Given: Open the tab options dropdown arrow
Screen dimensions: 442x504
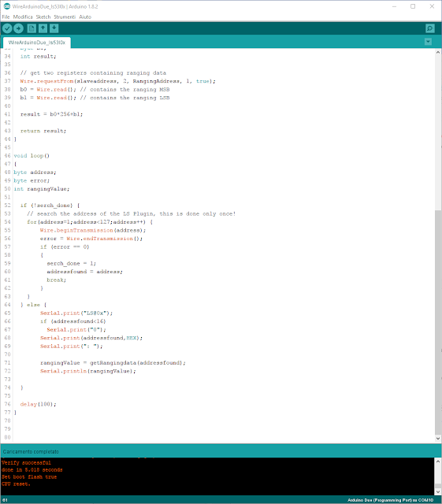Looking at the screenshot, I should click(428, 42).
